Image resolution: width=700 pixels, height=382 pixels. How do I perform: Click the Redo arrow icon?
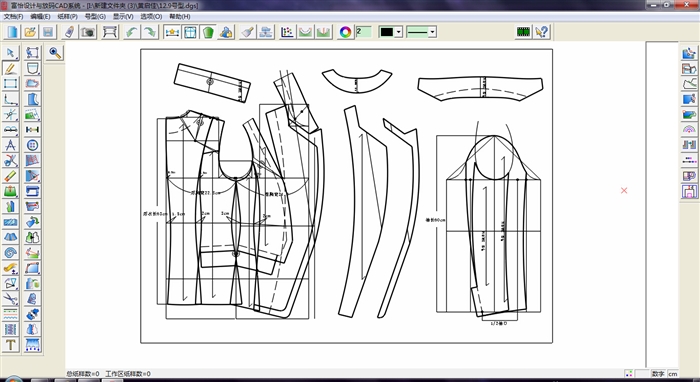[150, 32]
